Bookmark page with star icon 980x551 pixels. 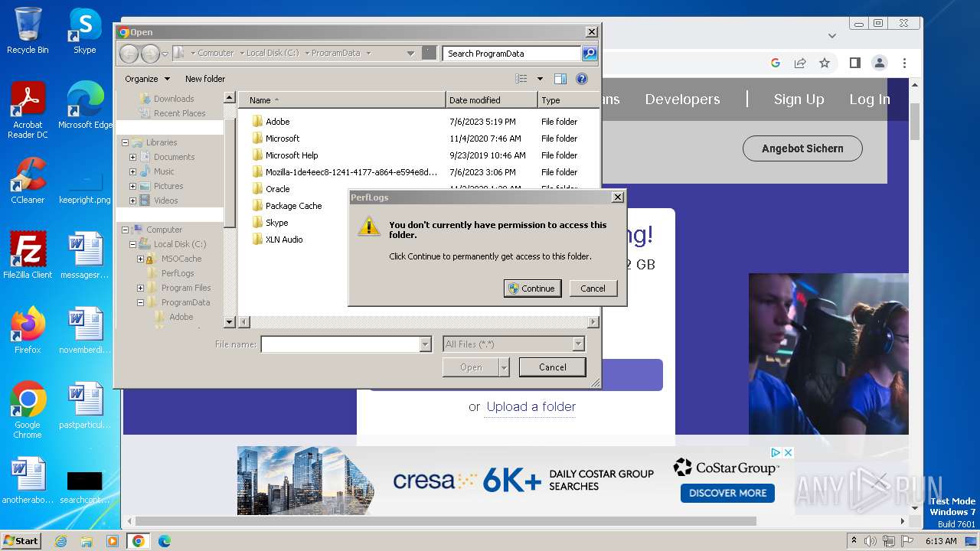pyautogui.click(x=825, y=63)
